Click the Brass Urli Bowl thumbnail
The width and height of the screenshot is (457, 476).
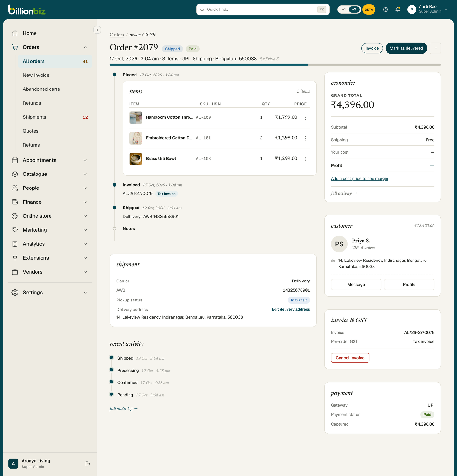coord(136,159)
